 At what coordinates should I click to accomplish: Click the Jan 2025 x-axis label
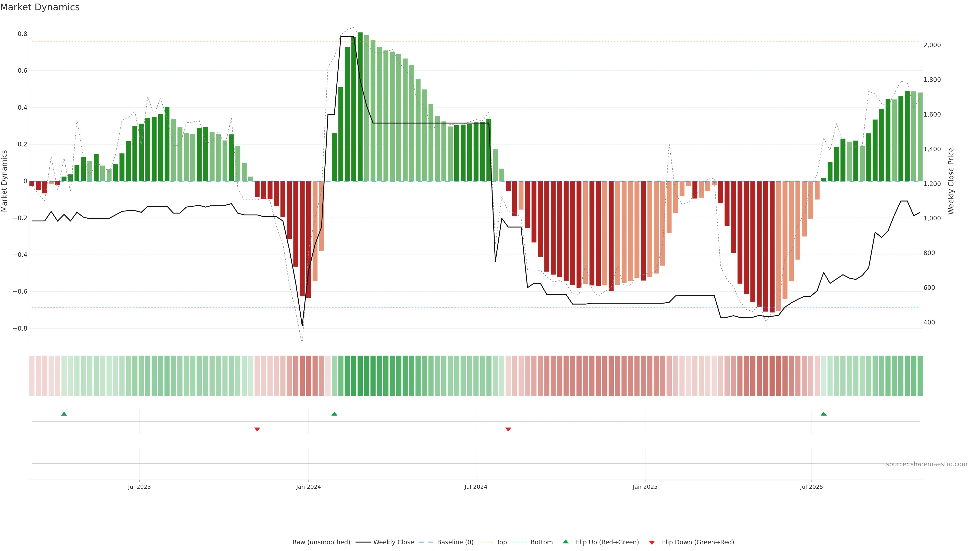coord(645,487)
